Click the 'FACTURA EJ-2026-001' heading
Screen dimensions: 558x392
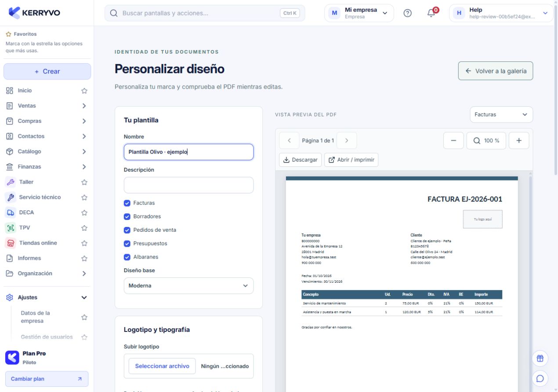tap(465, 199)
